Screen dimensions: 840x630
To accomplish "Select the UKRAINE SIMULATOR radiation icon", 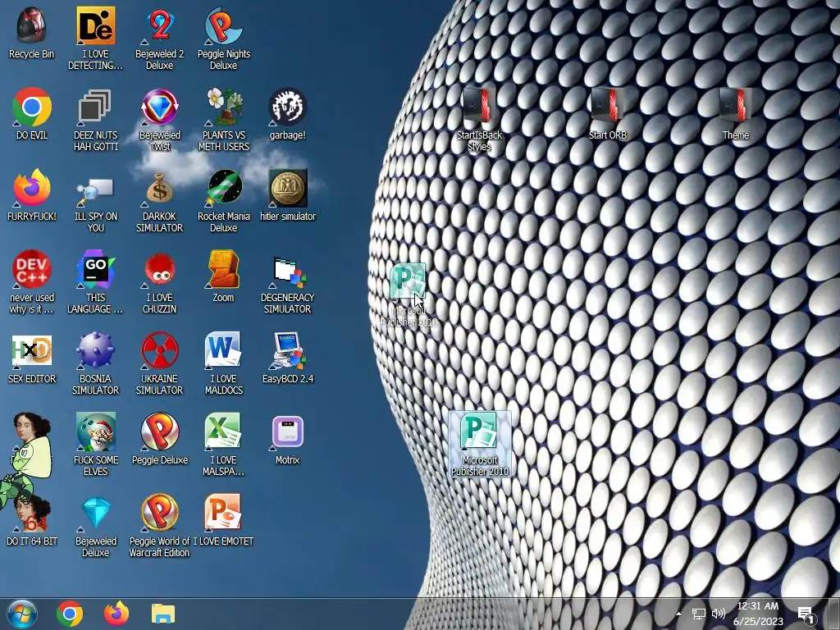I will tap(160, 350).
